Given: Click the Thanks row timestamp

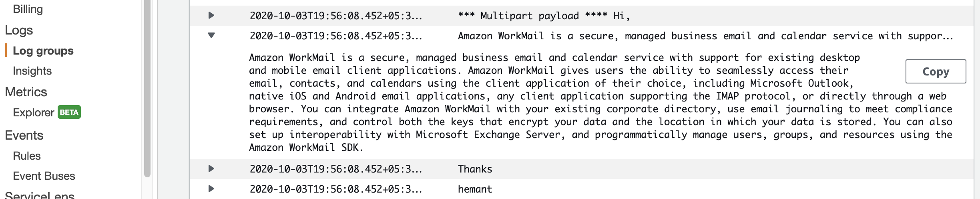Looking at the screenshot, I should [x=336, y=169].
